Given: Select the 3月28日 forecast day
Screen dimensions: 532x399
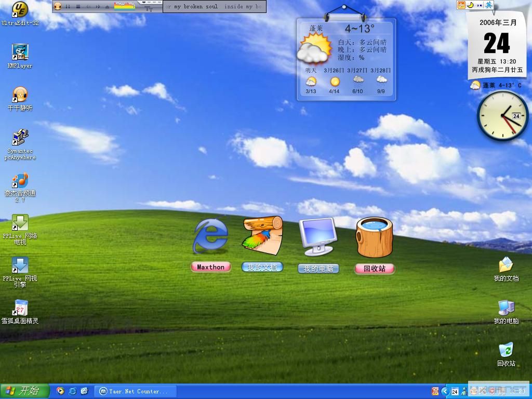Looking at the screenshot, I should [381, 81].
